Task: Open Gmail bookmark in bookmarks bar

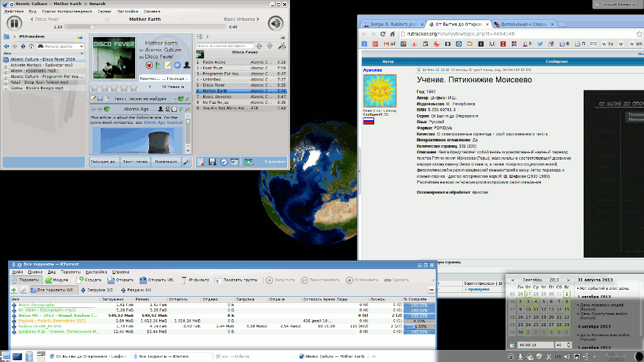Action: coord(389,44)
